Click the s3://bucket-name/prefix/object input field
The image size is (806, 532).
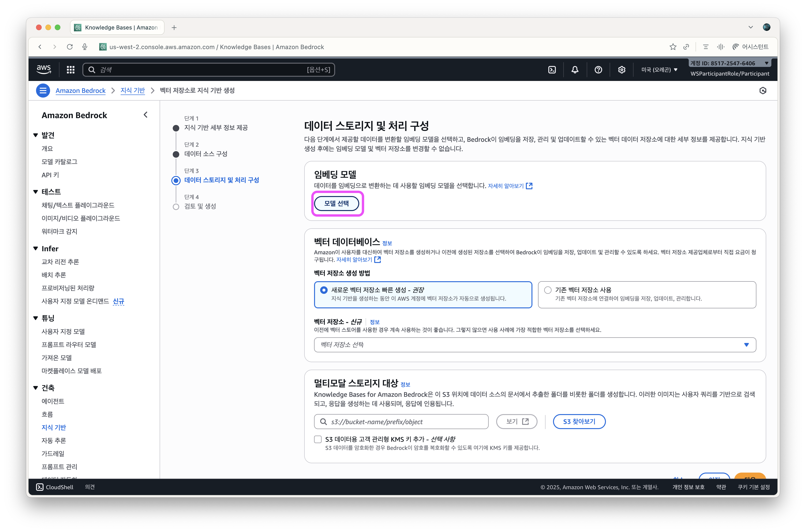[401, 421]
